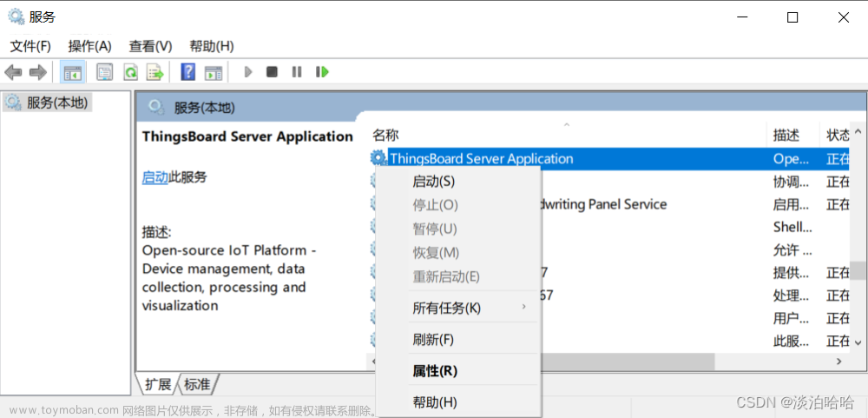Open the 查看(V) menu
868x418 pixels.
click(x=150, y=46)
